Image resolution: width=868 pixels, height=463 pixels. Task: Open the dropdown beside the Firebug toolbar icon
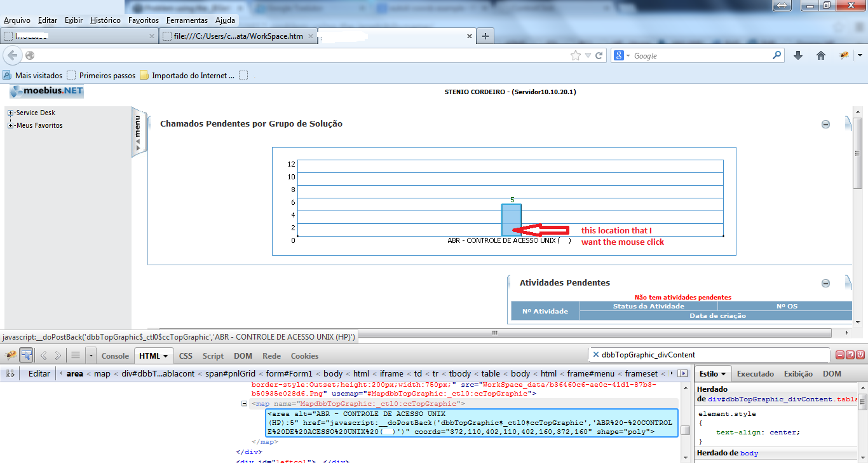click(x=859, y=56)
